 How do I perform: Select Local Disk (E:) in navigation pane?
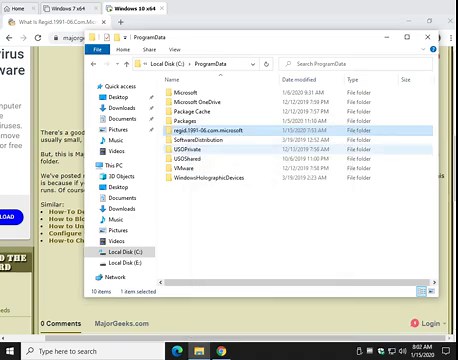125,263
